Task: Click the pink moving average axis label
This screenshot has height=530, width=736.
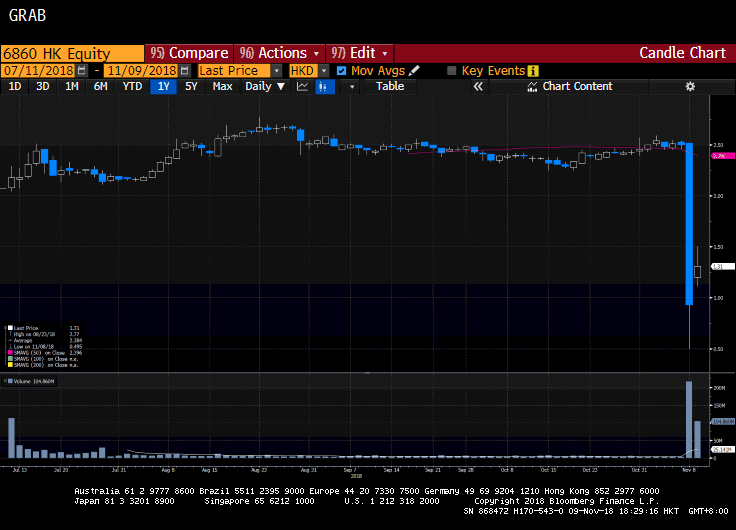Action: click(x=723, y=156)
